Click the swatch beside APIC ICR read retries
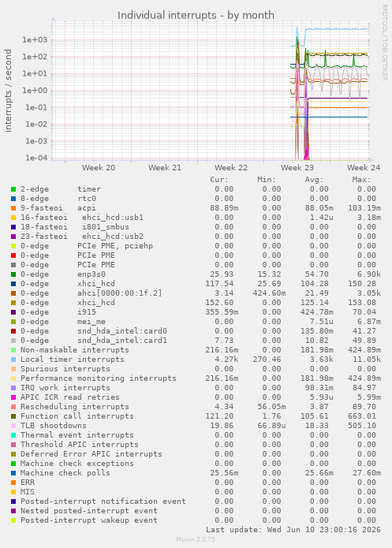 click(13, 397)
